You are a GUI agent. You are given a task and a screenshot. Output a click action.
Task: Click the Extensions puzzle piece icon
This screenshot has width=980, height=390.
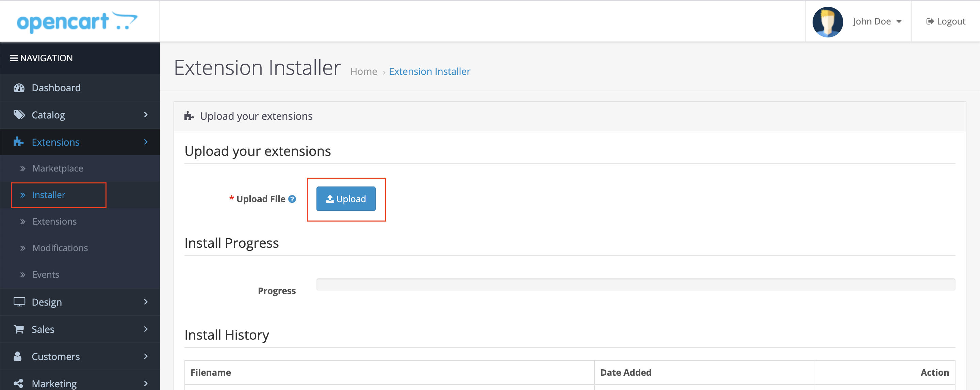17,142
